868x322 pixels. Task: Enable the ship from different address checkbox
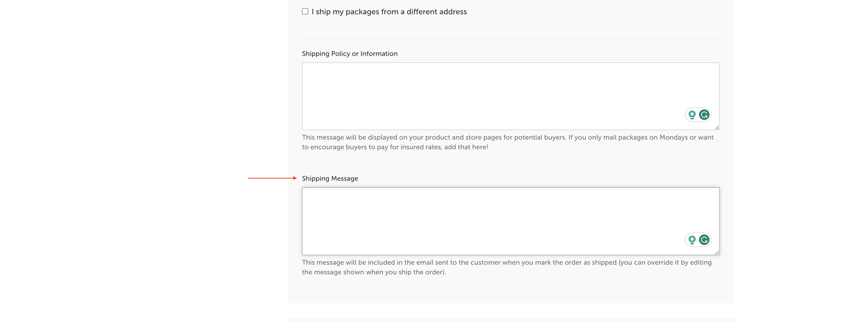pyautogui.click(x=305, y=11)
